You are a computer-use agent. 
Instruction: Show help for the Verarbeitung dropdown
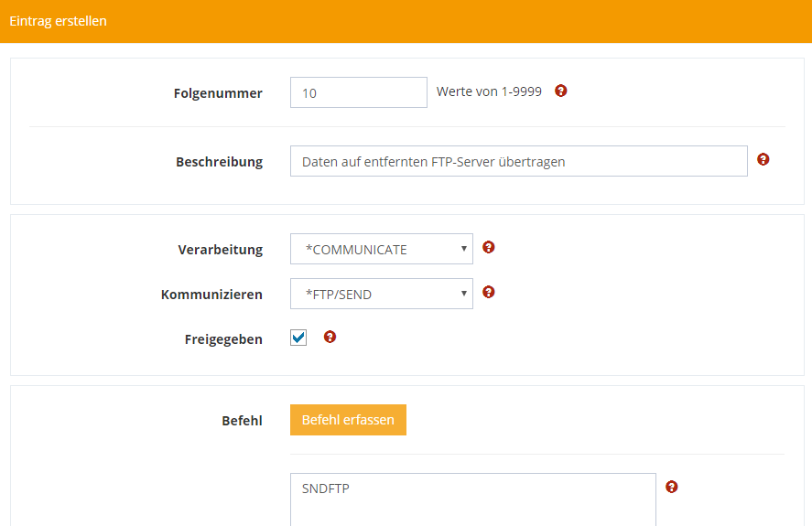pyautogui.click(x=489, y=247)
